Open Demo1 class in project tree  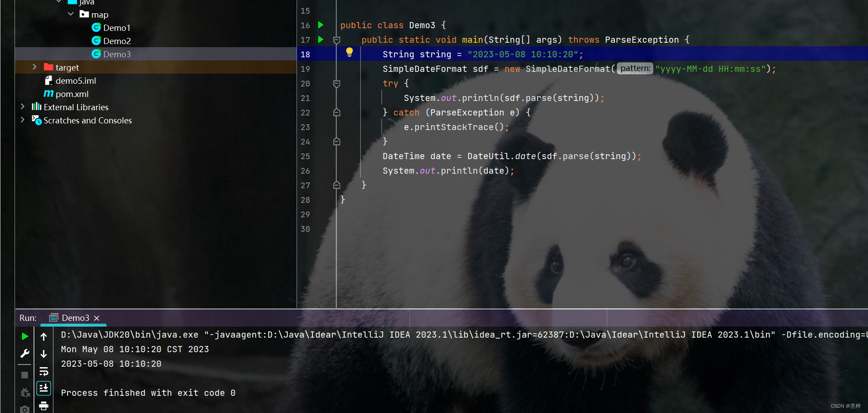(116, 28)
